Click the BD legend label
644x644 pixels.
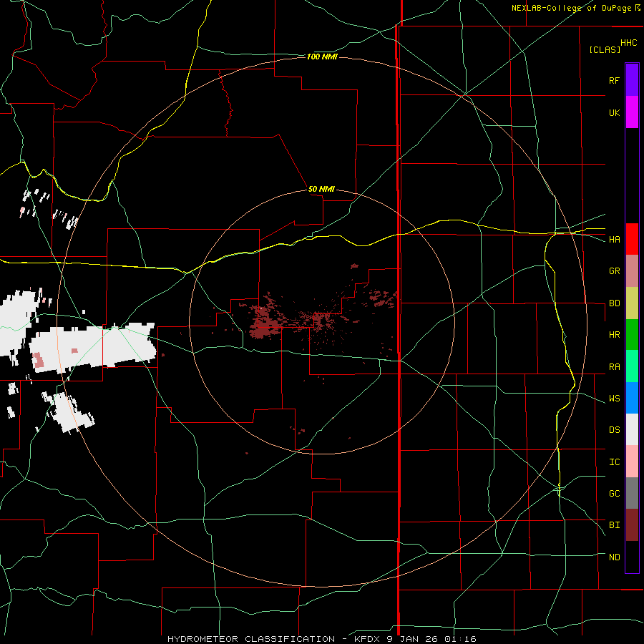[x=614, y=303]
